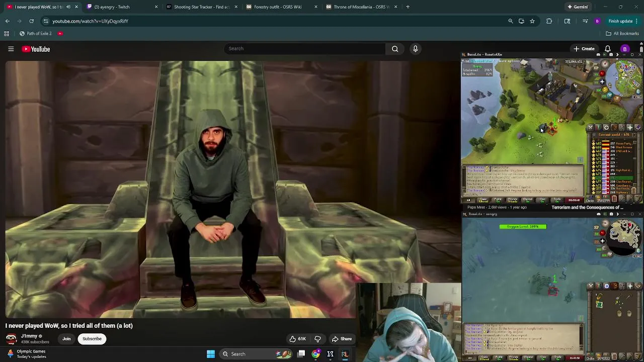Click Finish update button
This screenshot has width=644, height=362.
pyautogui.click(x=620, y=21)
